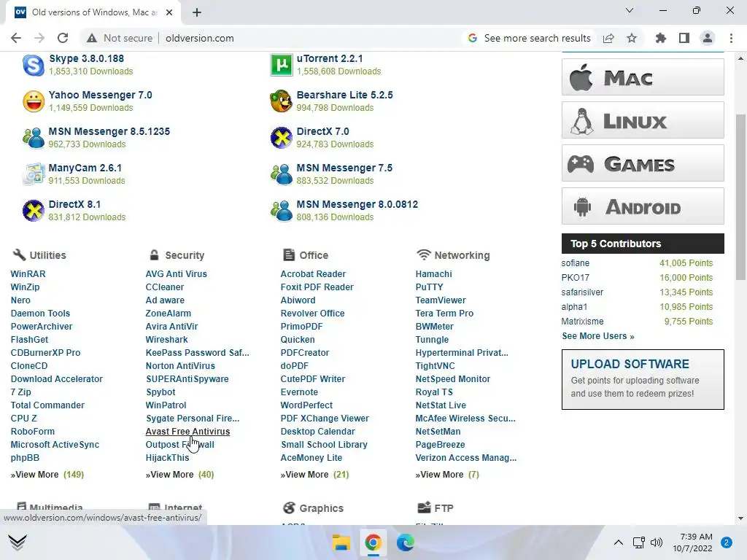This screenshot has width=747, height=560.
Task: Open the Evernote link
Action: coord(299,392)
